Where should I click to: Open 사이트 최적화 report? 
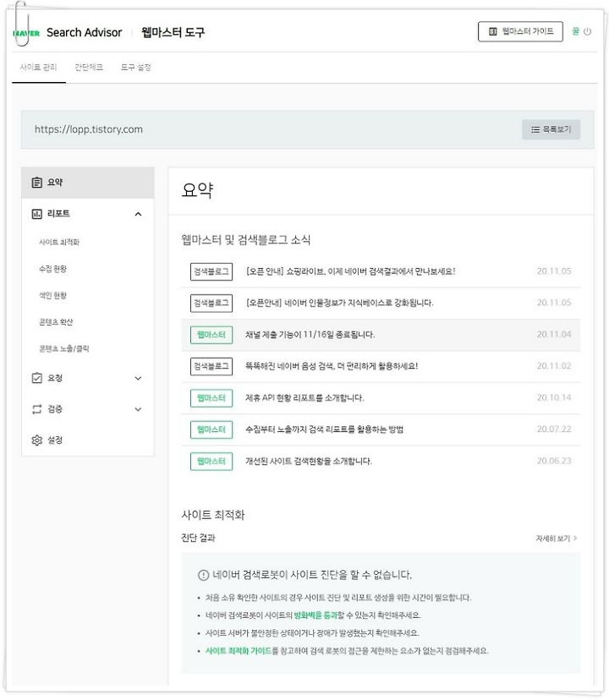click(59, 242)
